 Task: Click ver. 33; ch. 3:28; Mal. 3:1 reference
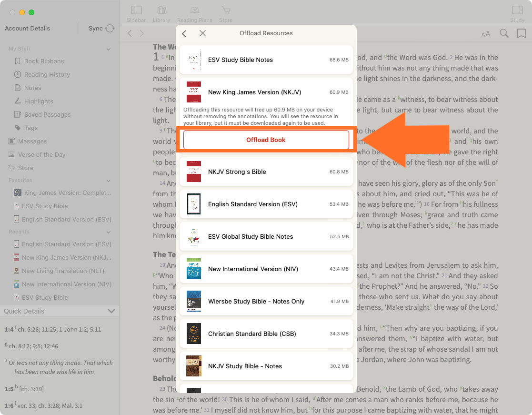[50, 405]
